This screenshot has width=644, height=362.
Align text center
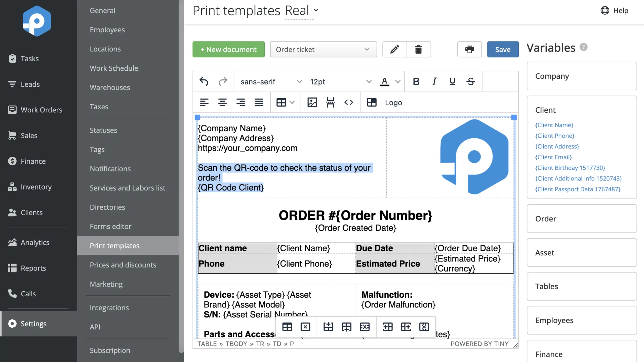pos(222,102)
